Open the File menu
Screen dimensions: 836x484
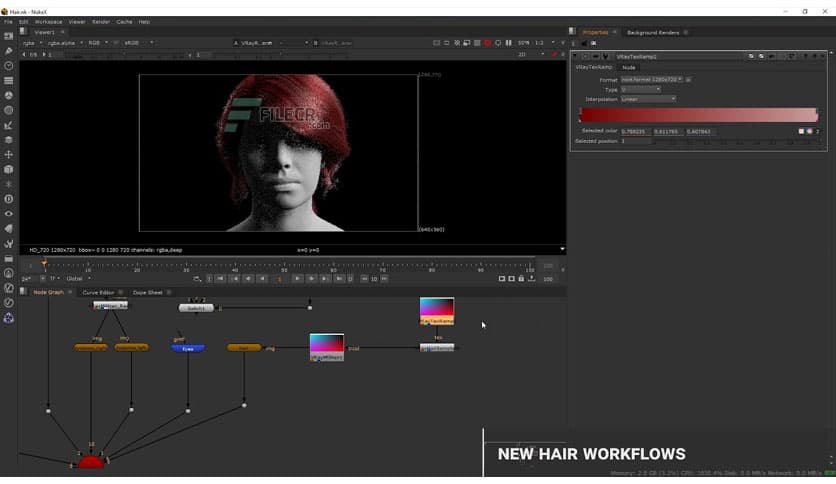click(8, 22)
